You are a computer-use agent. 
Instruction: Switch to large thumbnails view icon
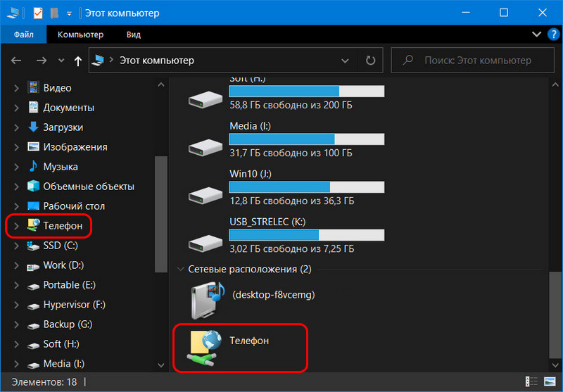(x=550, y=381)
